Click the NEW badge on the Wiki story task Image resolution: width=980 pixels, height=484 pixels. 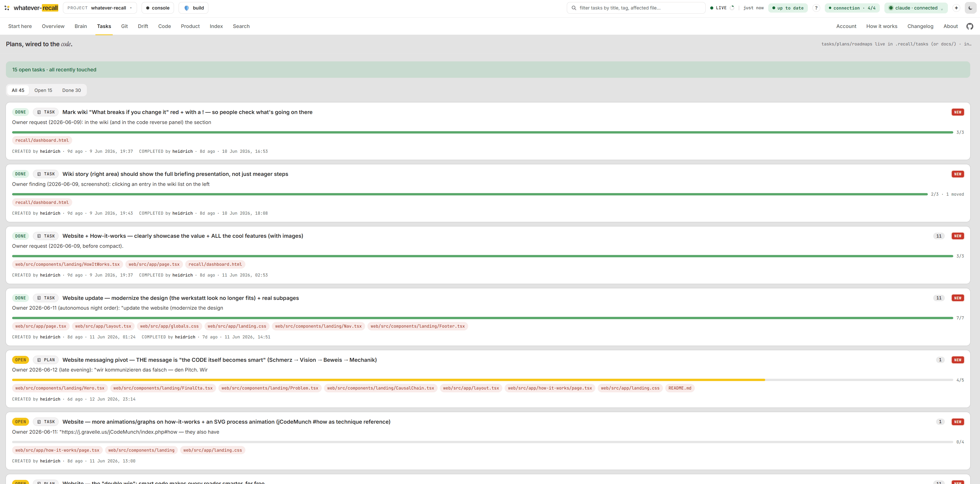tap(958, 174)
